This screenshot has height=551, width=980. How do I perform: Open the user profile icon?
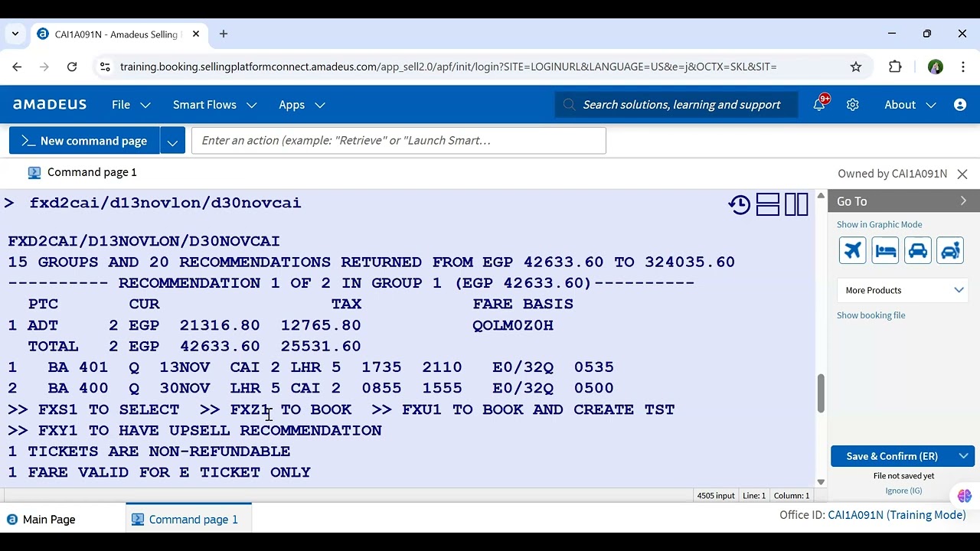click(x=960, y=105)
